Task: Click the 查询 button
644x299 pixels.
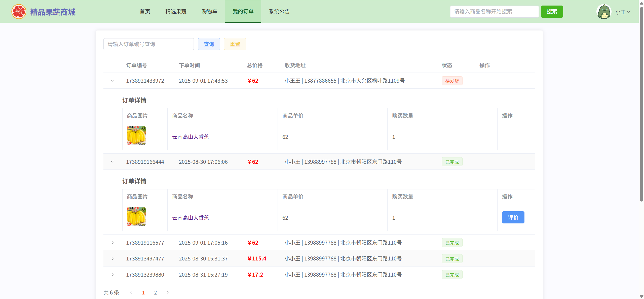Action: [209, 44]
